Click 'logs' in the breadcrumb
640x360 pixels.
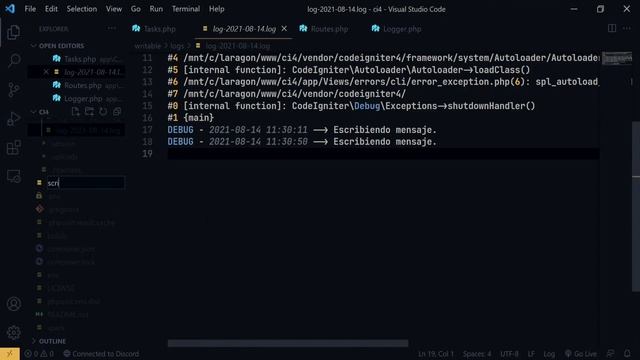(177, 46)
